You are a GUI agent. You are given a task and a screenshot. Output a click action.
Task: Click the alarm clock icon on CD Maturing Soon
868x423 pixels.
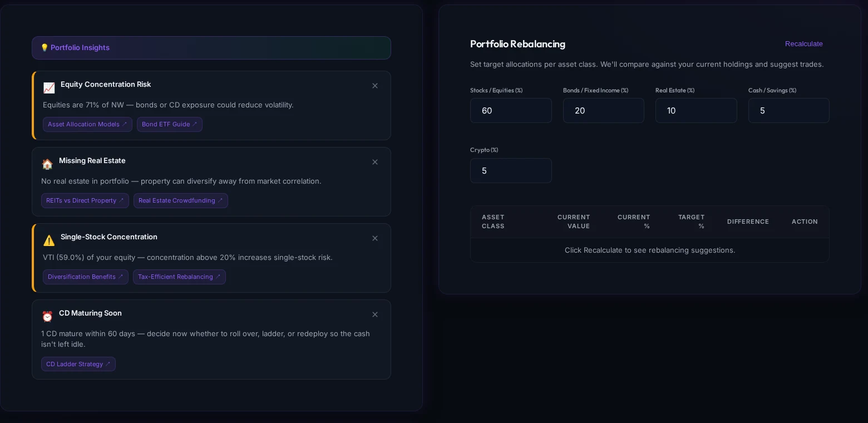pos(47,317)
